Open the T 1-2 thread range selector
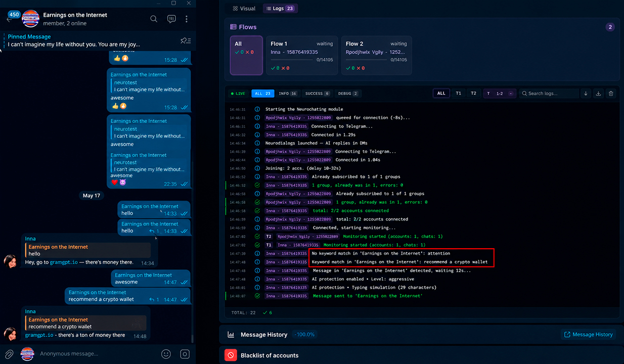 point(500,94)
